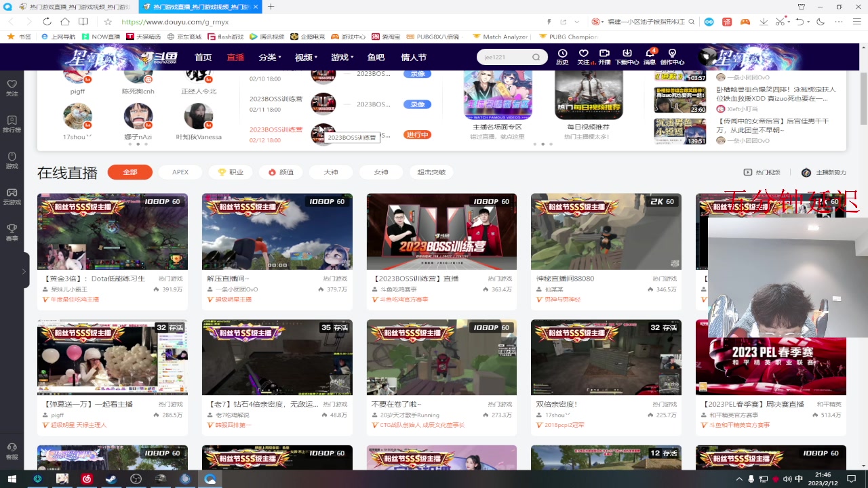Open the PUBG Champion bookmark folder

click(x=568, y=37)
